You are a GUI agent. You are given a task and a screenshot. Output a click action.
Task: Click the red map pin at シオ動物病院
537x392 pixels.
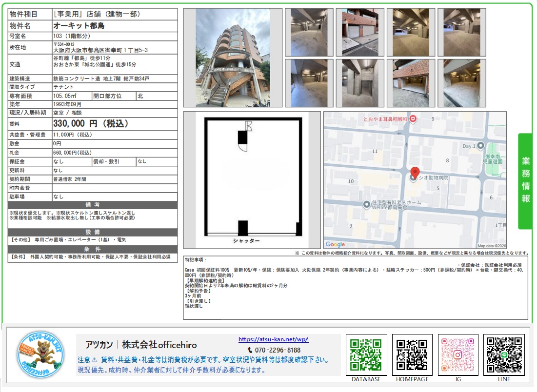415,172
